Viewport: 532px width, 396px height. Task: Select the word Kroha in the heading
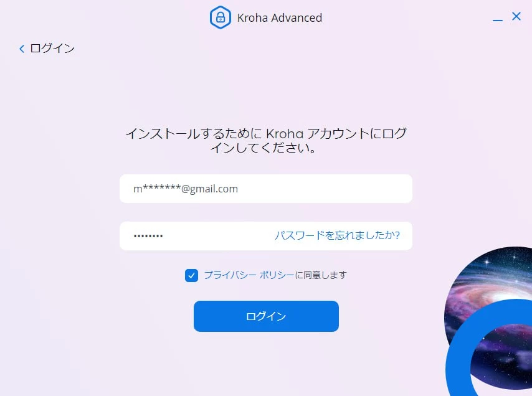(285, 134)
